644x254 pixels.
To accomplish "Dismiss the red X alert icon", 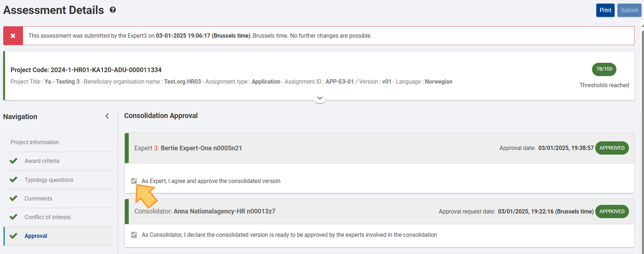I will (x=13, y=36).
